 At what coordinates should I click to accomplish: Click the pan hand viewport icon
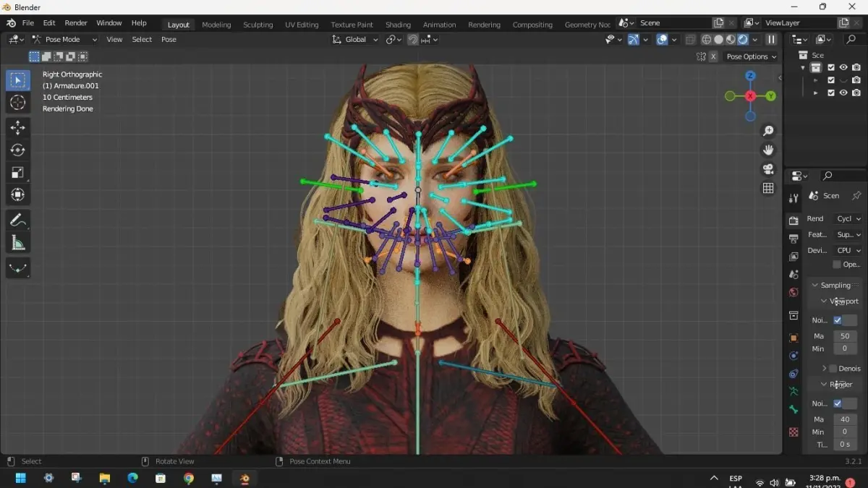point(768,150)
